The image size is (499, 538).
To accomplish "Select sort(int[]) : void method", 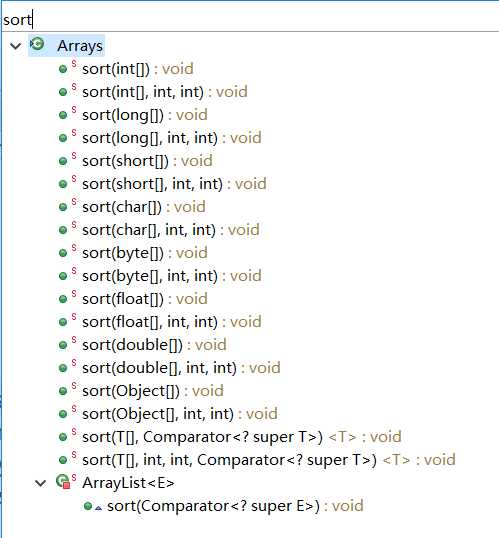I will (138, 69).
